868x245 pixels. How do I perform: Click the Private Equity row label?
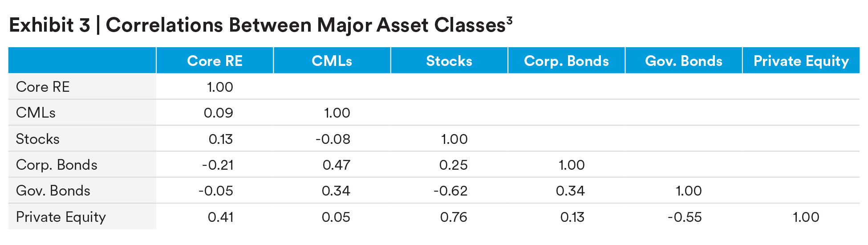(x=61, y=217)
